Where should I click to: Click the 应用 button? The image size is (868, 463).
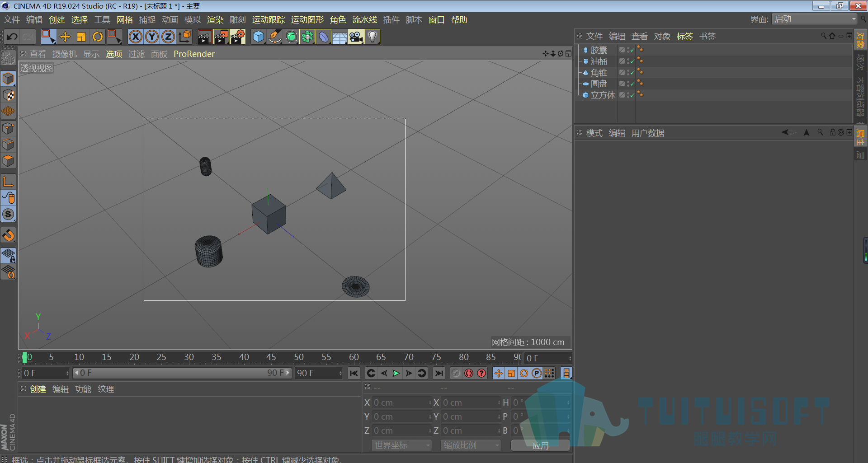pos(540,445)
